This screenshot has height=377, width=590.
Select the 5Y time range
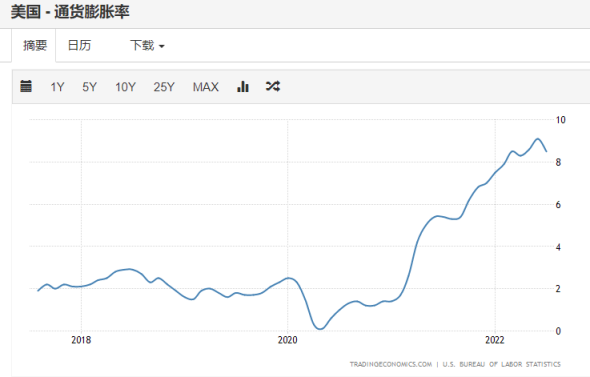(90, 87)
